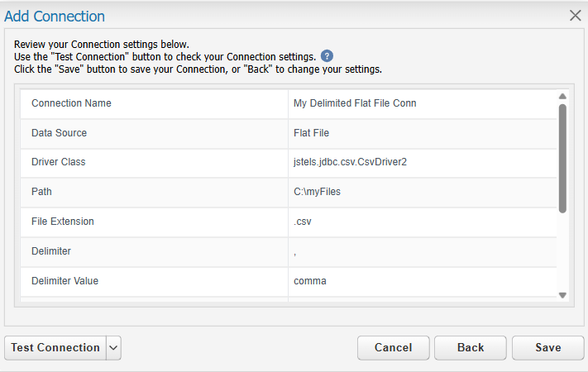Go Back to change settings

[471, 348]
